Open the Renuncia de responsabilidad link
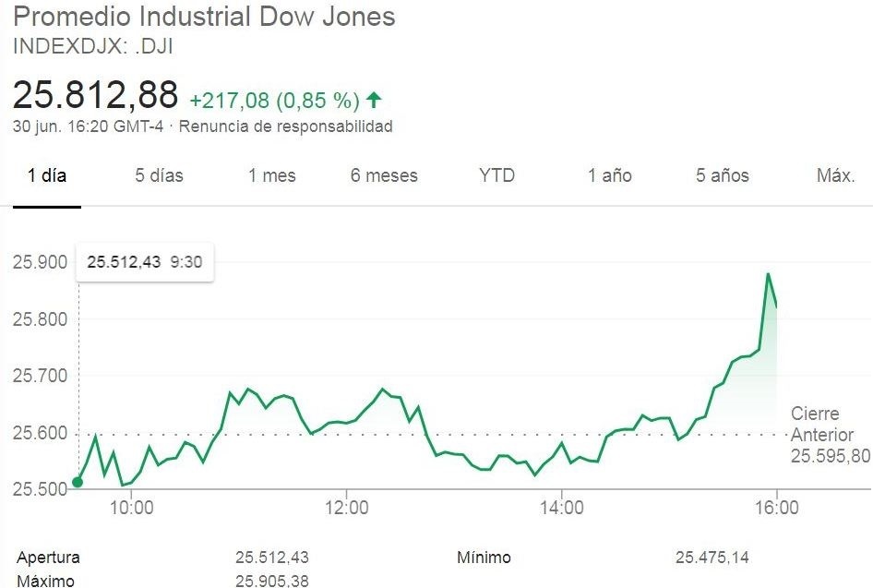 tap(285, 126)
